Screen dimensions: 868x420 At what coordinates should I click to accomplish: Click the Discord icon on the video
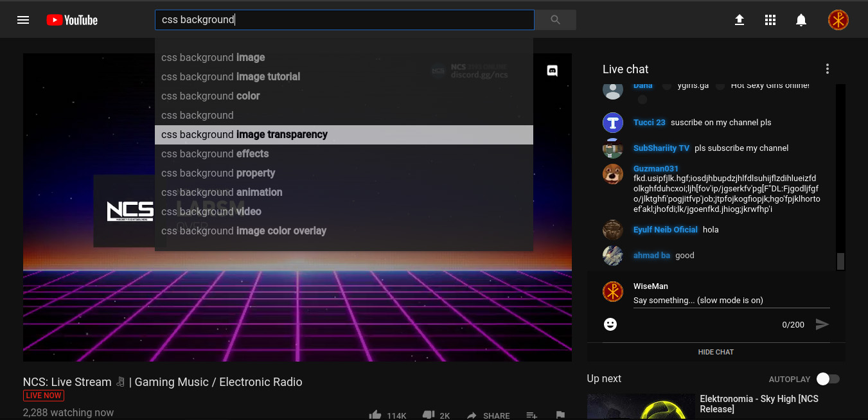(552, 71)
